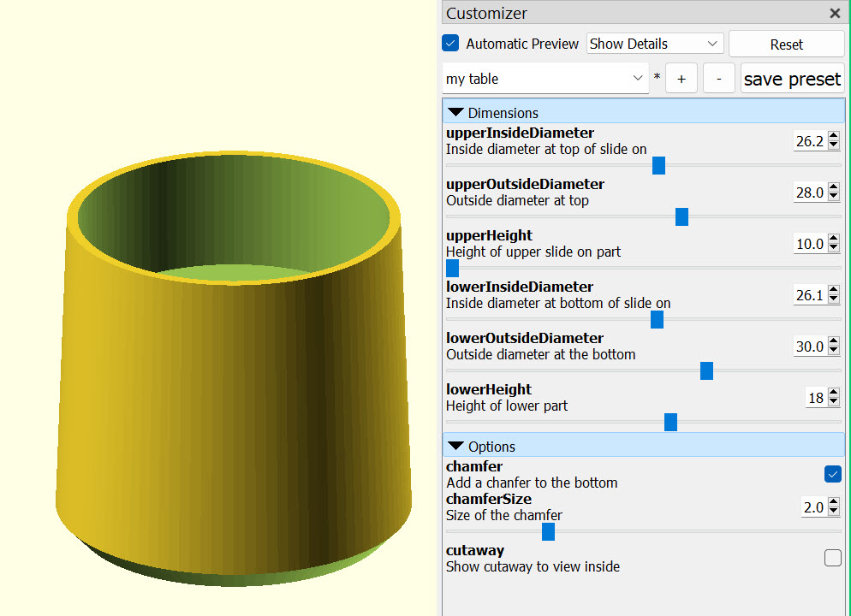Click inside the upperInsideDiameter value field

tap(810, 141)
